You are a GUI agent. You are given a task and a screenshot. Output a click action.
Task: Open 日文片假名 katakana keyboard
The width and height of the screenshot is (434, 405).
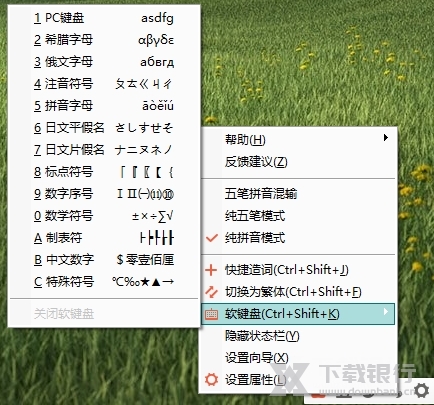[104, 150]
